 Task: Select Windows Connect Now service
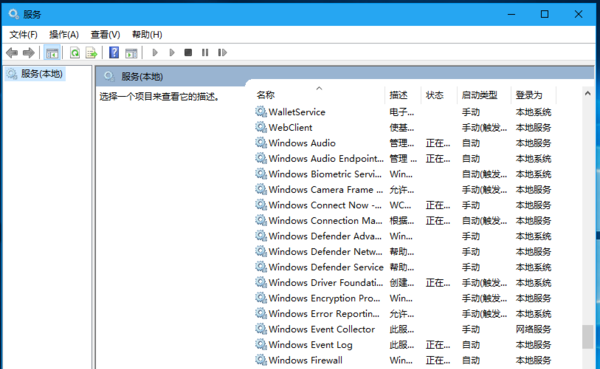(325, 205)
